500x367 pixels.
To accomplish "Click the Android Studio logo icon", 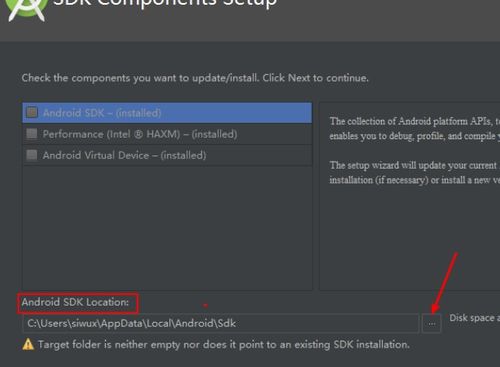I will pos(26,9).
